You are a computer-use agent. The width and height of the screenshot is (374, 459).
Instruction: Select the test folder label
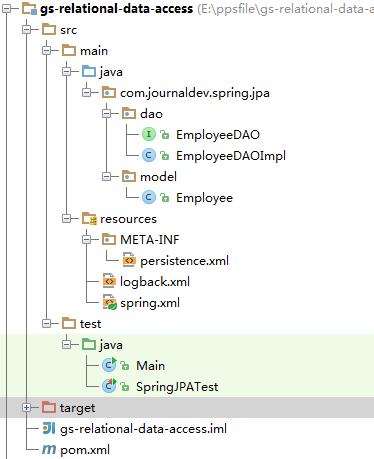90,324
